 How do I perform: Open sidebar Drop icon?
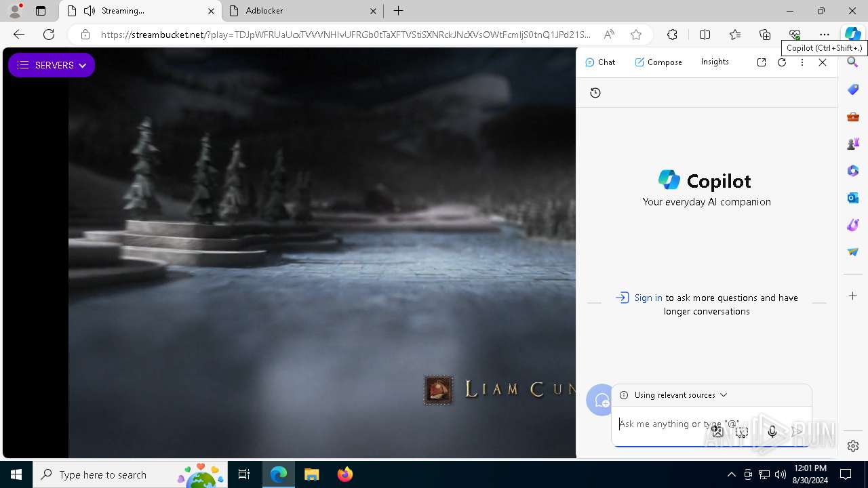[853, 252]
